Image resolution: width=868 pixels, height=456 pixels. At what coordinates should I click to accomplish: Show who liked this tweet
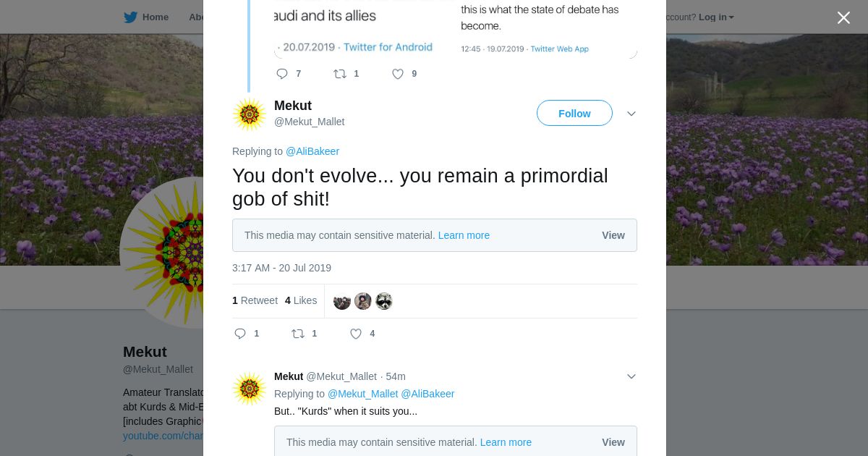point(301,300)
